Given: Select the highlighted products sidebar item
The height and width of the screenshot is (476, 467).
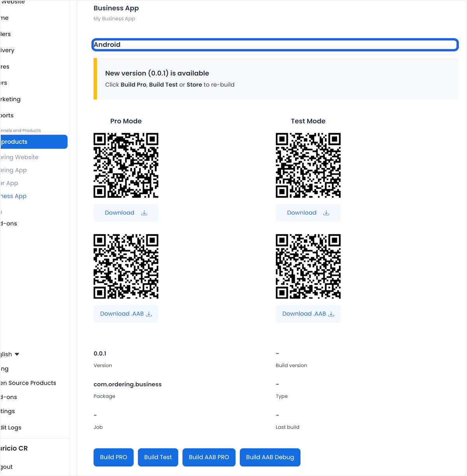Looking at the screenshot, I should coord(34,142).
